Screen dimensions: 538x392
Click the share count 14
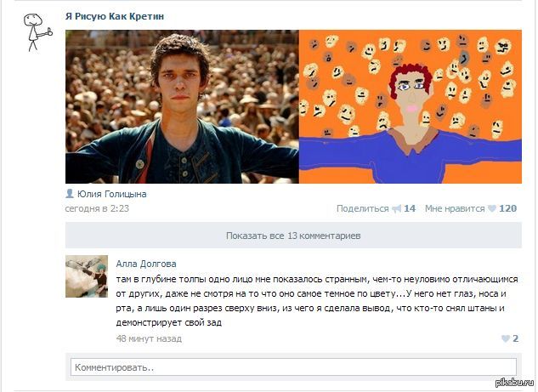point(410,208)
